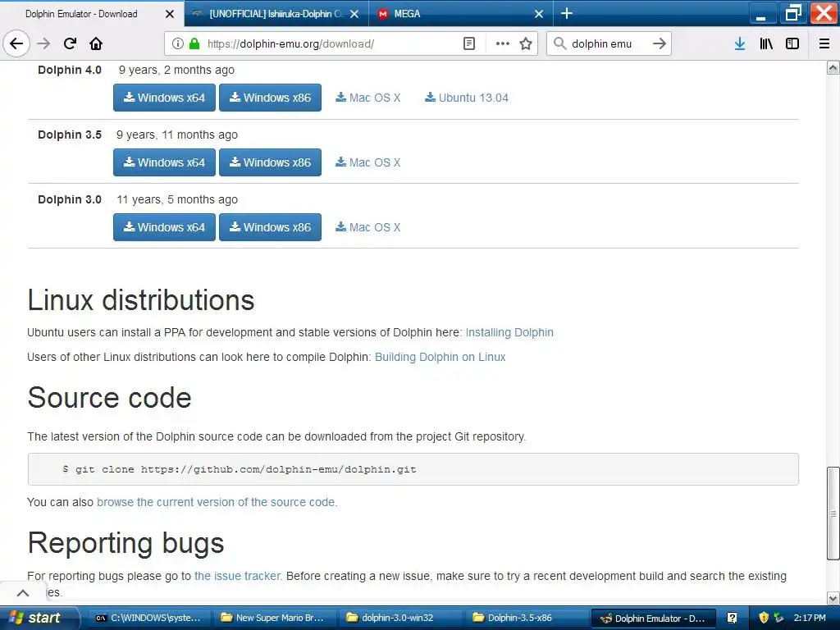Open the Installing Dolphin link
Viewport: 840px width, 630px height.
(x=509, y=332)
